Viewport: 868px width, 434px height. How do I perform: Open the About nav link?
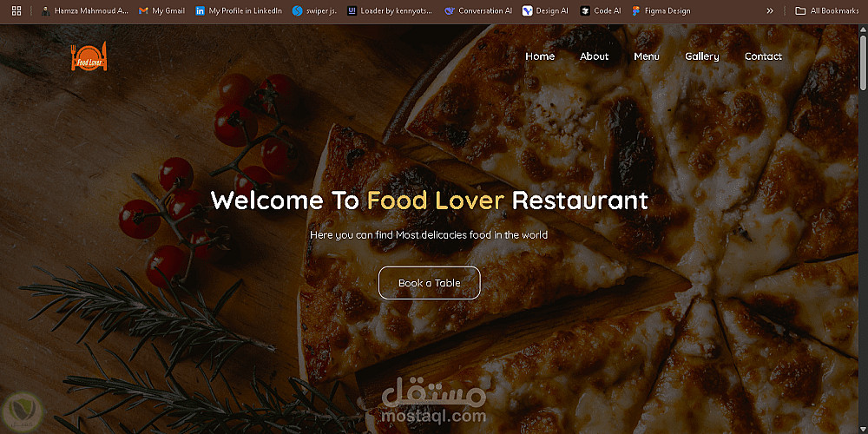pyautogui.click(x=594, y=56)
